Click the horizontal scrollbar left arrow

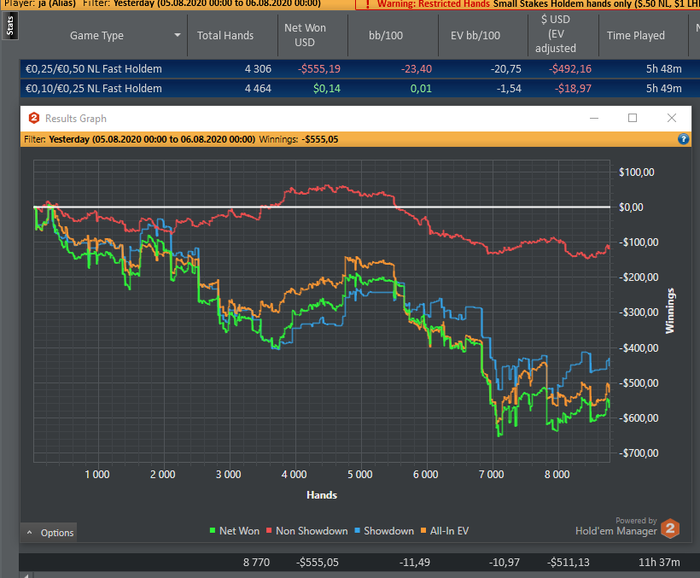[x=26, y=575]
